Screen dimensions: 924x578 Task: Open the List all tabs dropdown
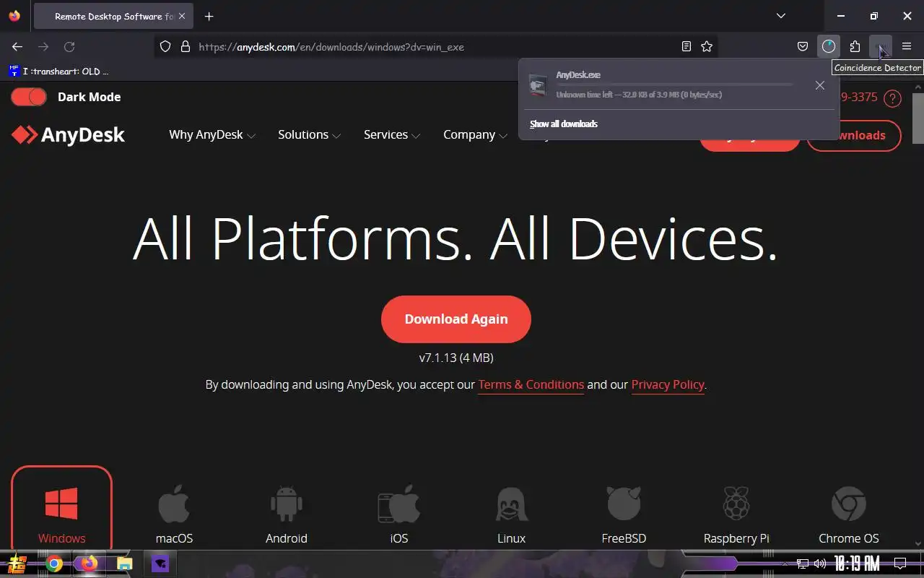point(781,16)
